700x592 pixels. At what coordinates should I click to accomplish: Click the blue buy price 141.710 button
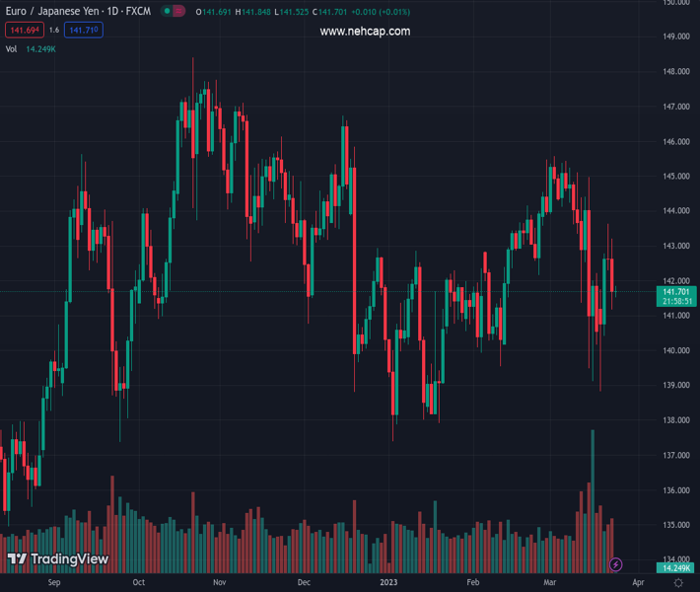click(x=84, y=31)
